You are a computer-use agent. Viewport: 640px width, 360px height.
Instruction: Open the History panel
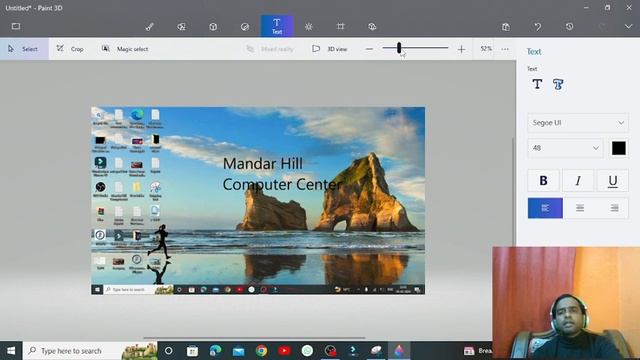(x=569, y=27)
